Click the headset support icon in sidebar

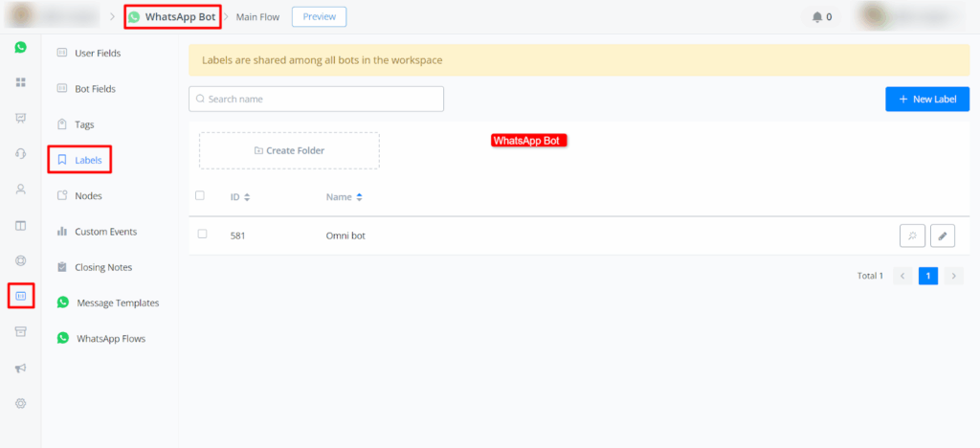tap(20, 153)
